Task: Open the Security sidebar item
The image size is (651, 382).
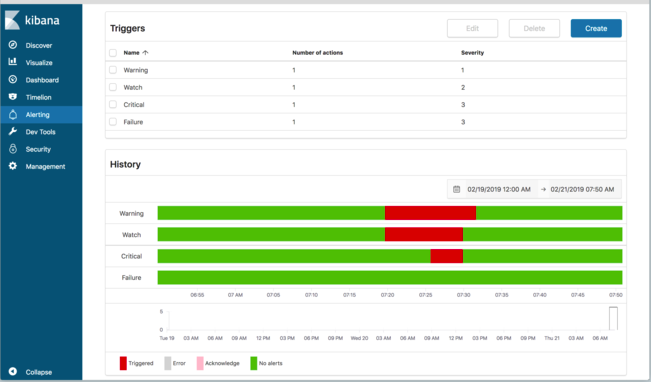Action: 38,149
